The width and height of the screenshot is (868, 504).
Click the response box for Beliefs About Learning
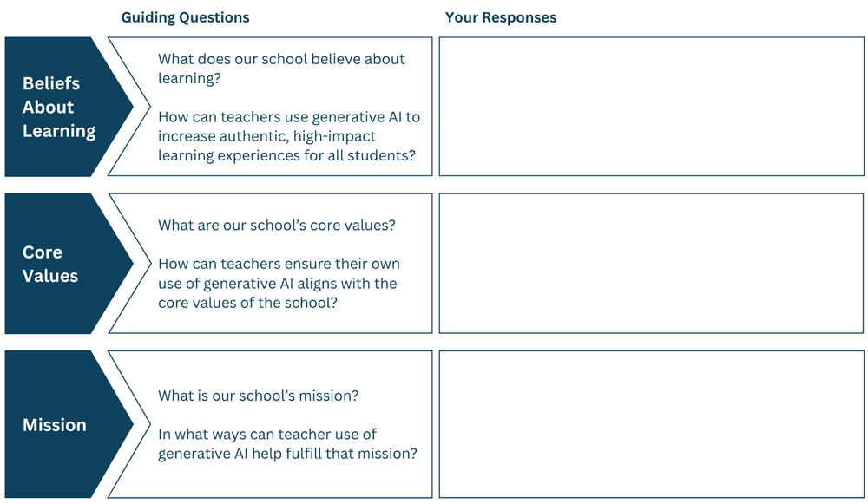pyautogui.click(x=651, y=107)
